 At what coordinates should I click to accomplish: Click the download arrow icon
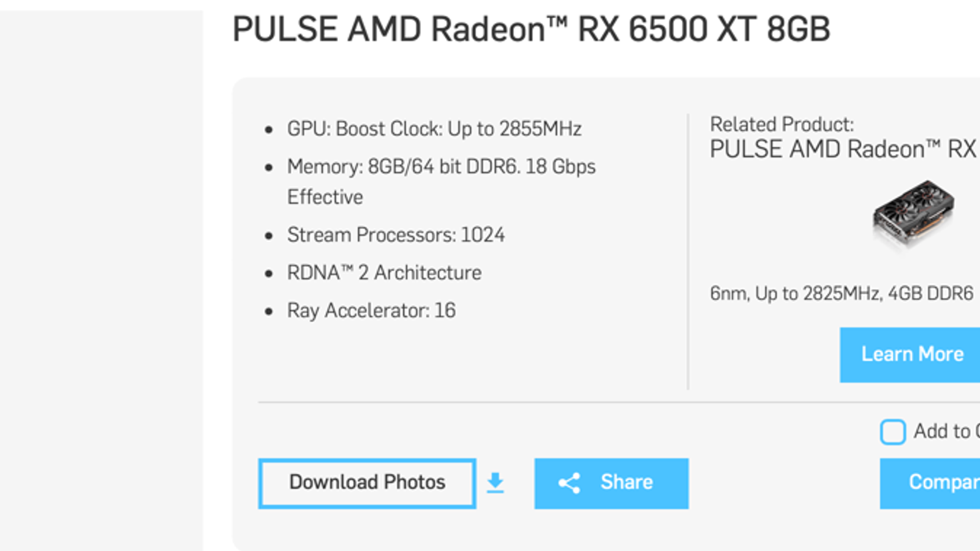point(495,483)
